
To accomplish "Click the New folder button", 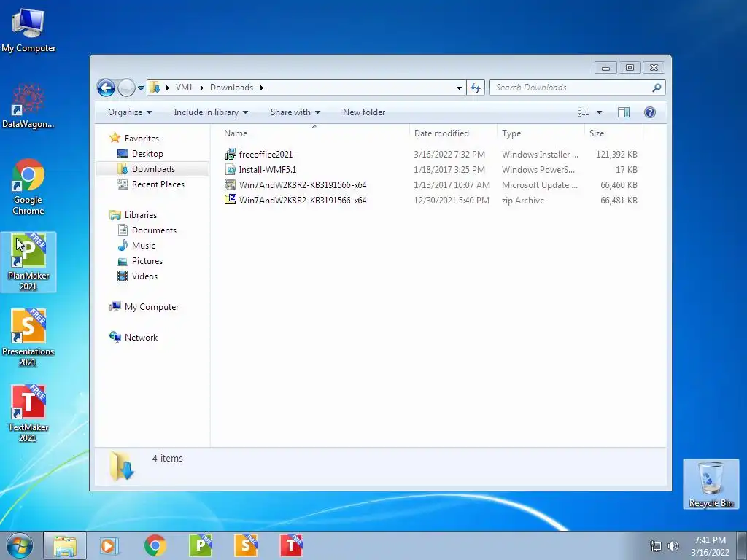I will point(364,112).
